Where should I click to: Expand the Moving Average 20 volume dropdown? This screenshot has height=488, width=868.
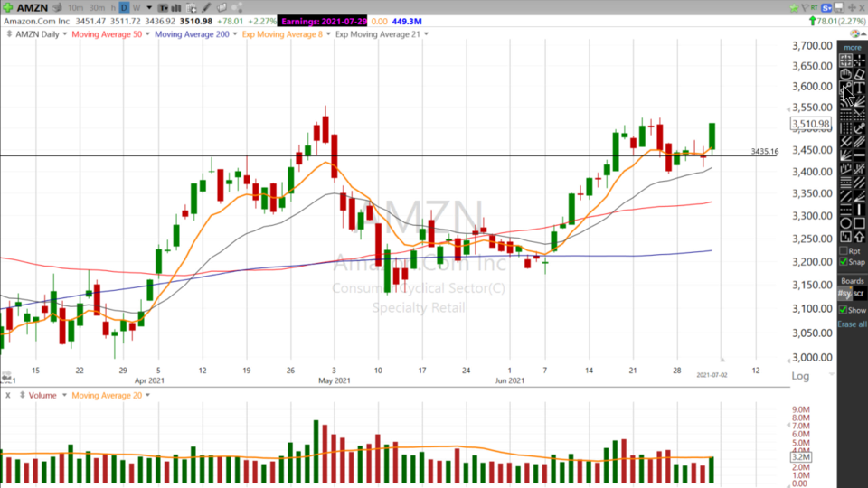click(x=147, y=395)
